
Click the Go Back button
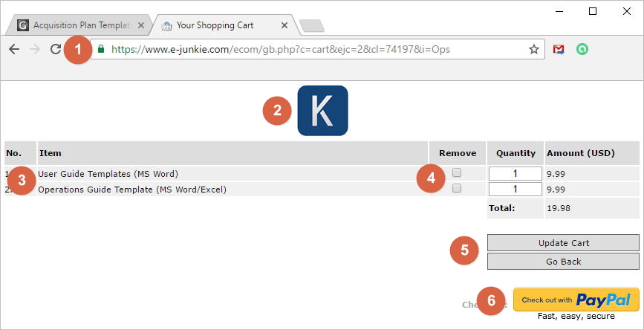(564, 262)
